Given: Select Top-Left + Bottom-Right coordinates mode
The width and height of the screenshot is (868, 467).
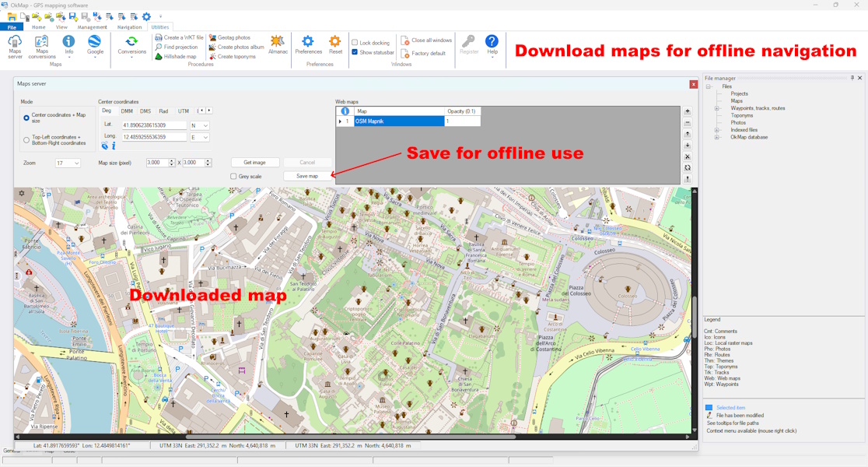Looking at the screenshot, I should [26, 140].
